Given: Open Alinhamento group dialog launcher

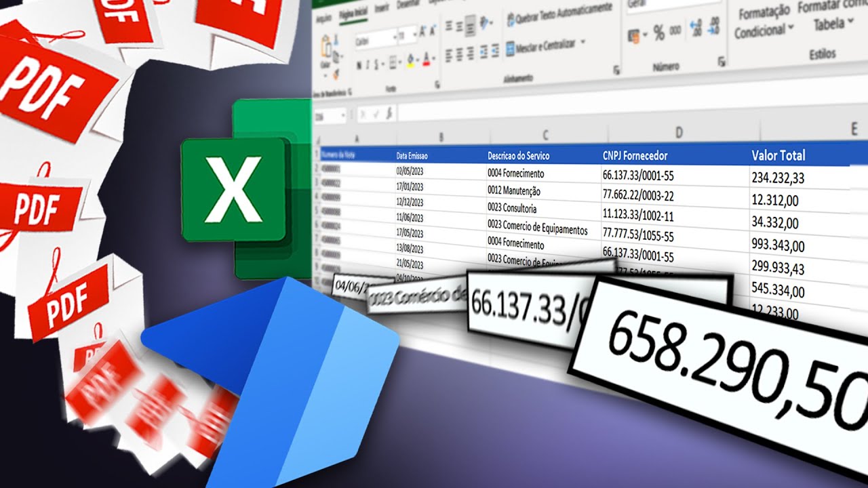Looking at the screenshot, I should click(x=616, y=70).
